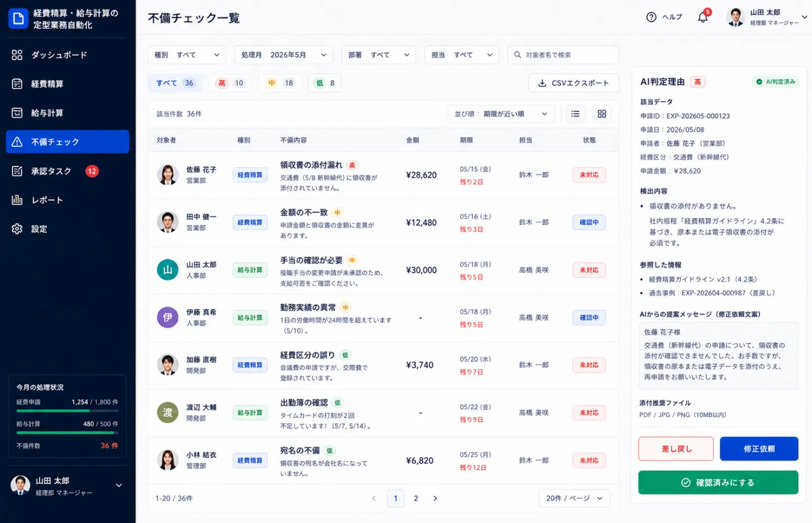The width and height of the screenshot is (812, 523).
Task: Select the 高 10 tab
Action: click(231, 83)
